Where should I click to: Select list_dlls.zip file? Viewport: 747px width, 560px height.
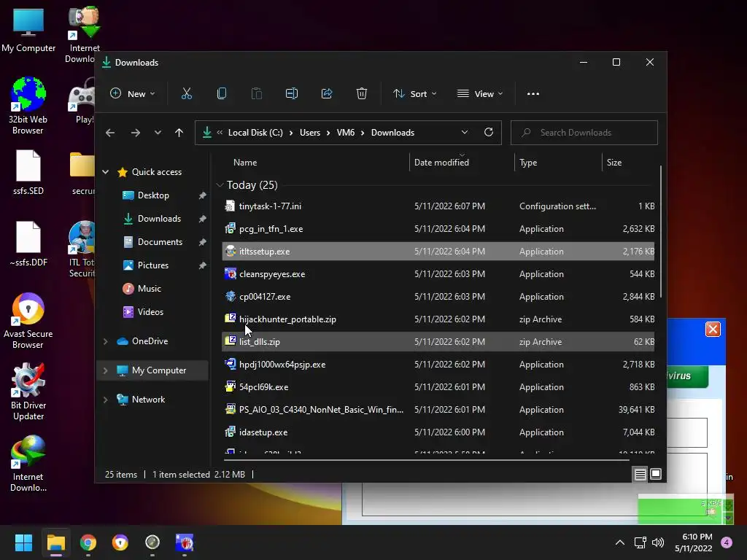pyautogui.click(x=438, y=342)
